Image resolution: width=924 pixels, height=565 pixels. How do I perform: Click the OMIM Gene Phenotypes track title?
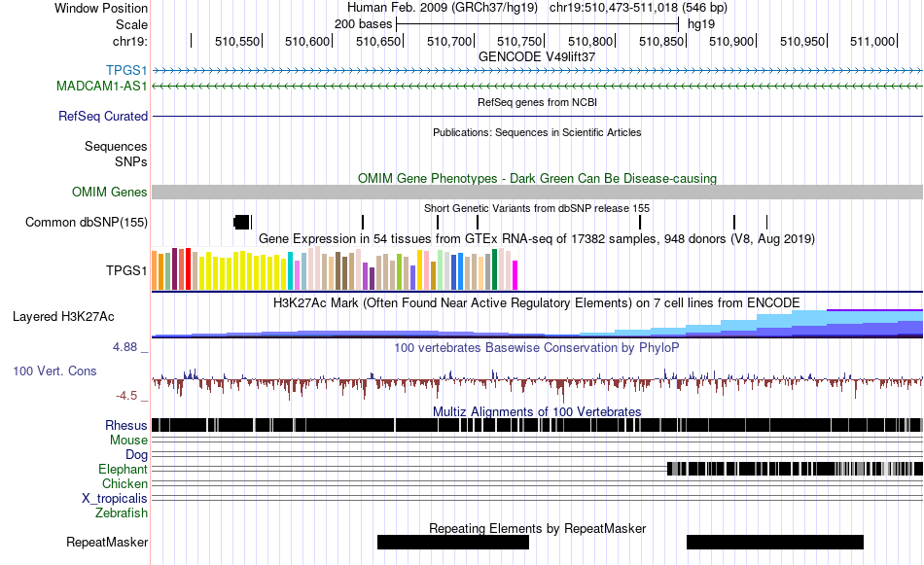(x=537, y=178)
